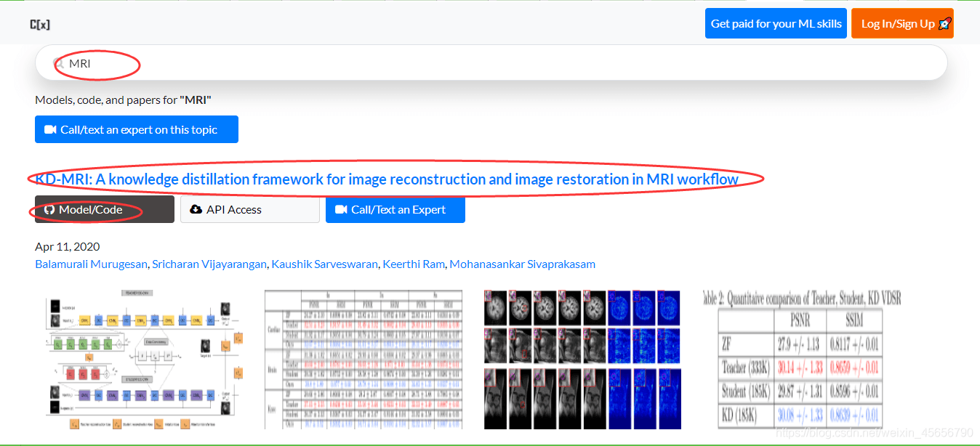The height and width of the screenshot is (446, 980).
Task: Click the rocket icon beside Log In/Sign Up
Action: click(944, 24)
